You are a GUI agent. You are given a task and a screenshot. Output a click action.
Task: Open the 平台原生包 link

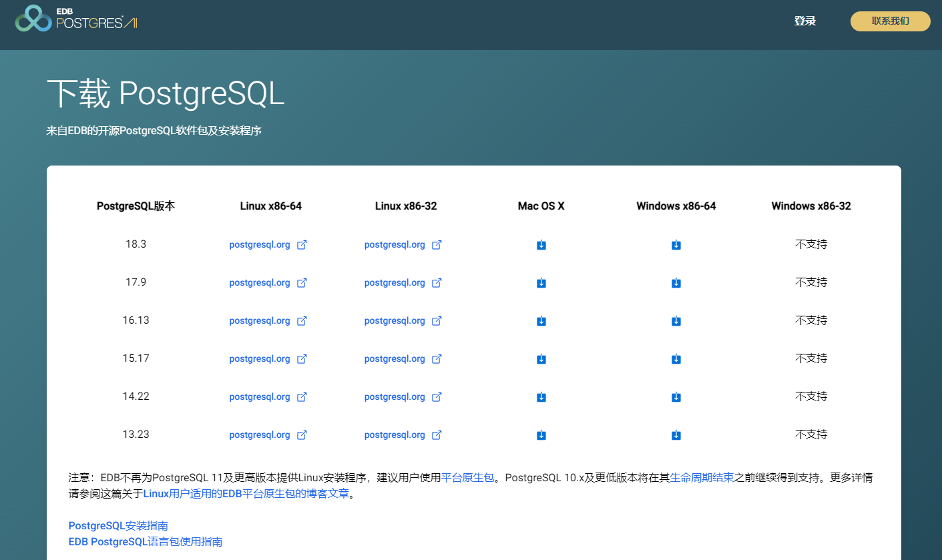pyautogui.click(x=468, y=478)
